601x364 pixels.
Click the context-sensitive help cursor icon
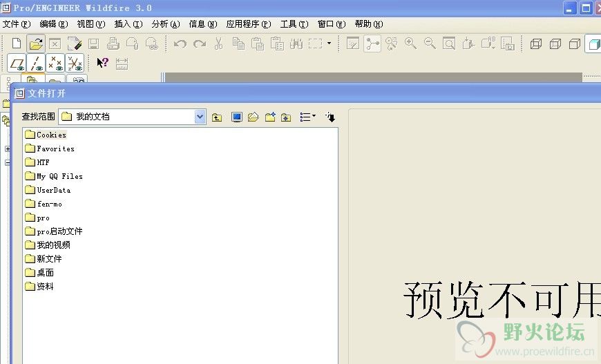[102, 63]
